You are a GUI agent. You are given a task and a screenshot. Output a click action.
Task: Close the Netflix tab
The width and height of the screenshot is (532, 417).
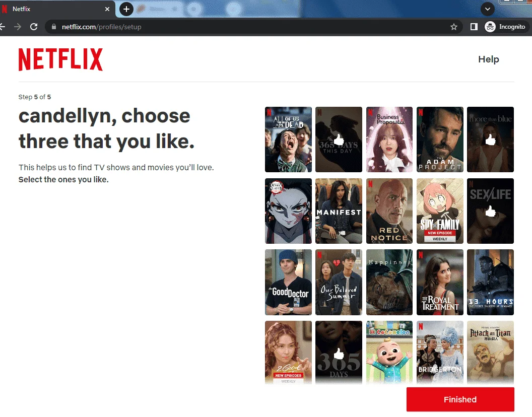[107, 9]
